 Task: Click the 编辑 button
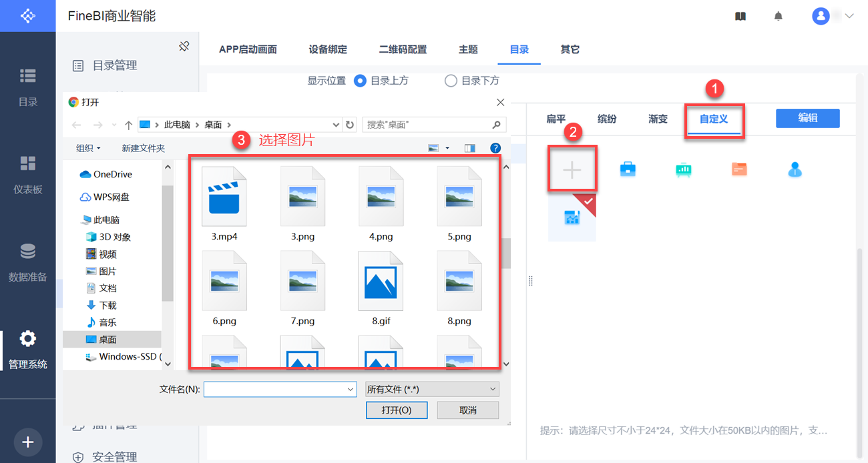point(808,118)
